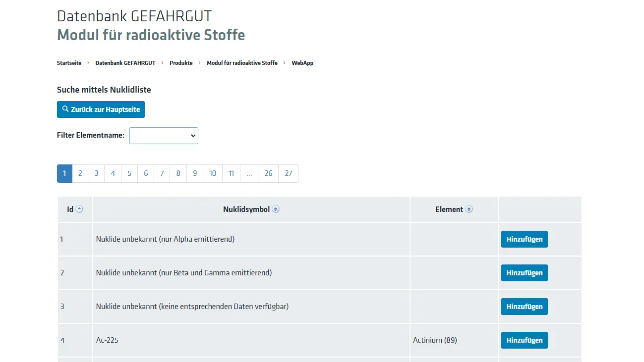Open Modul für radioaktive Stoffe breadcrumb
The image size is (644, 362).
click(x=242, y=63)
